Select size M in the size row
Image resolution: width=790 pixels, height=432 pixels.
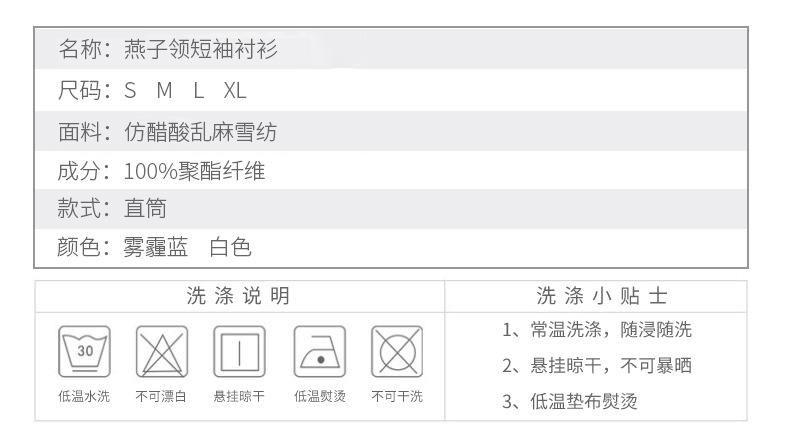coord(164,90)
